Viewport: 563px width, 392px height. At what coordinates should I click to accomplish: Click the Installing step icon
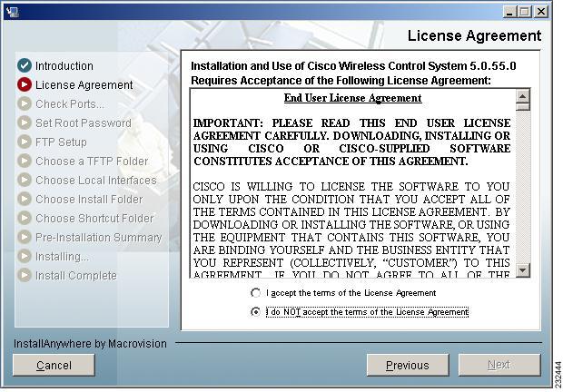coord(25,256)
